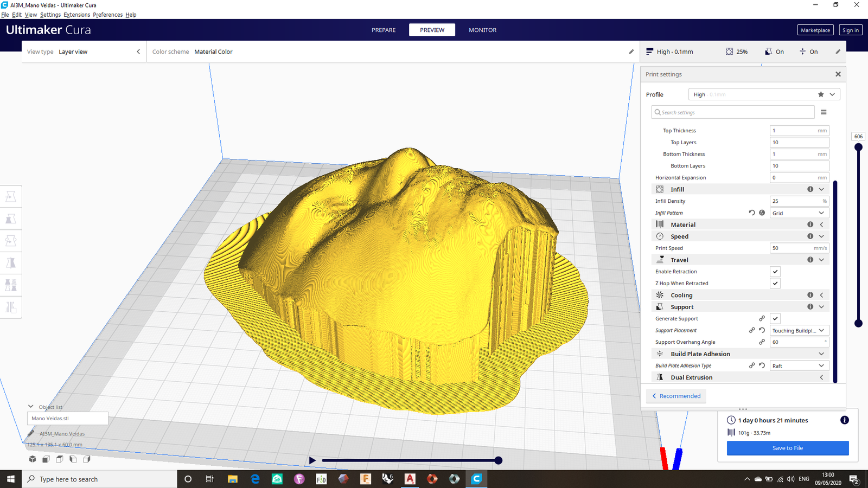Close the Print settings panel
Image resolution: width=868 pixels, height=488 pixels.
click(838, 74)
